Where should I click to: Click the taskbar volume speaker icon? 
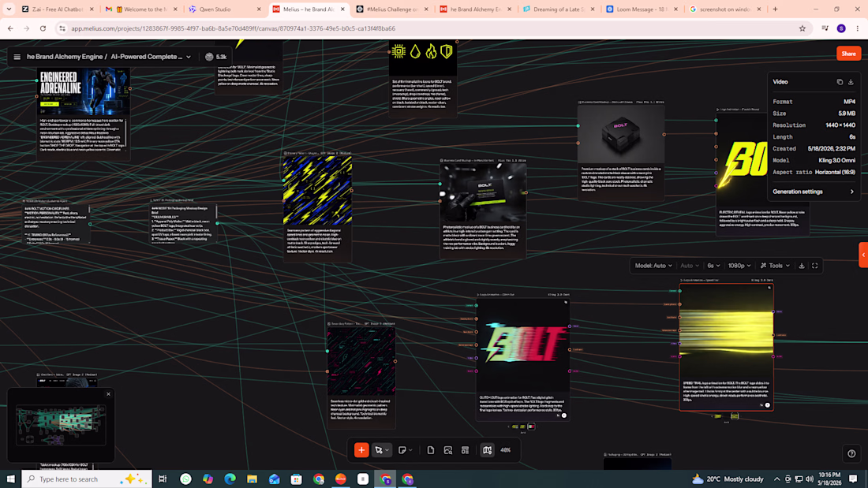[810, 479]
